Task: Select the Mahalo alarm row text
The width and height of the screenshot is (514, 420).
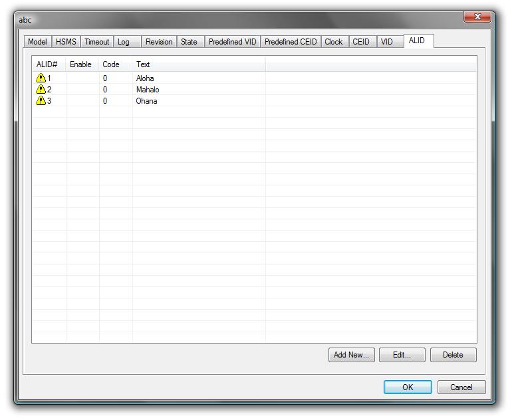Action: point(148,90)
